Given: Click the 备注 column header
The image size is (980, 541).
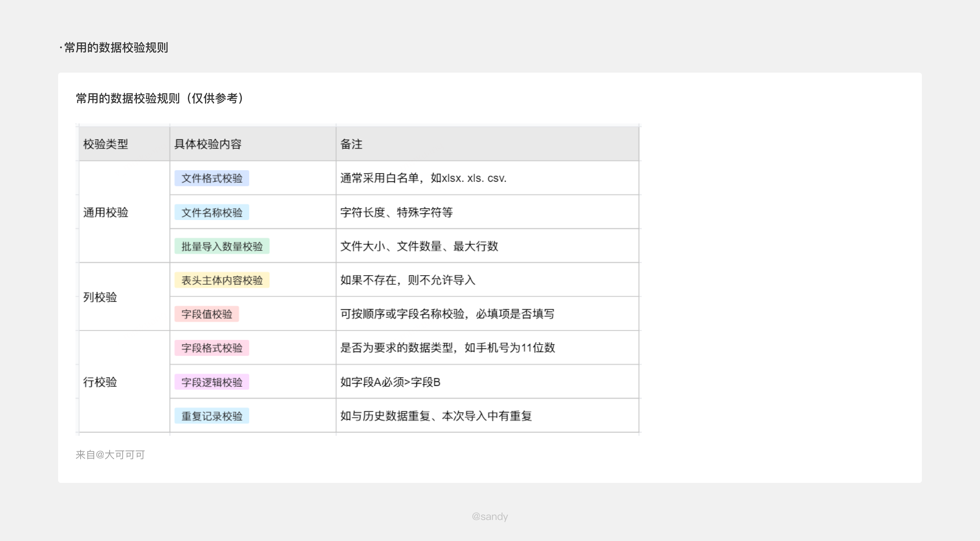Looking at the screenshot, I should pyautogui.click(x=351, y=144).
